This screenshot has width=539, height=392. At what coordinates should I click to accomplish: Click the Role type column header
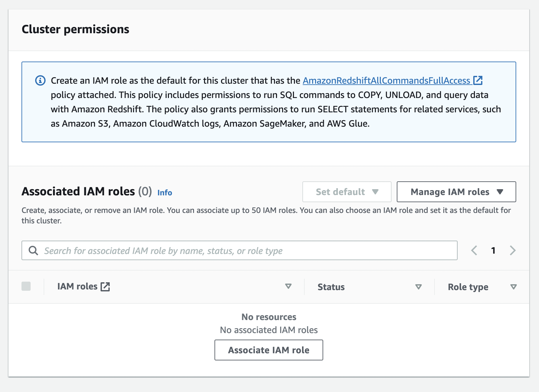pyautogui.click(x=468, y=287)
